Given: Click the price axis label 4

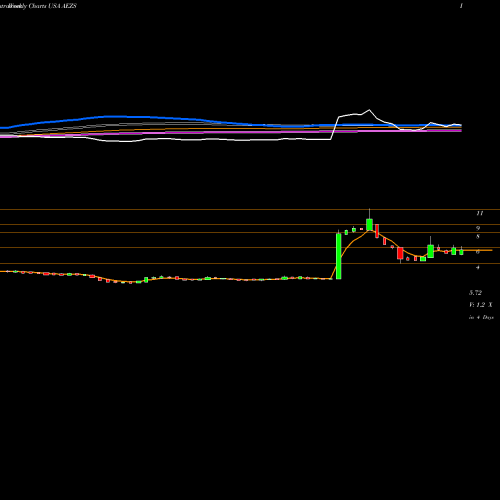Looking at the screenshot, I should tap(478, 267).
